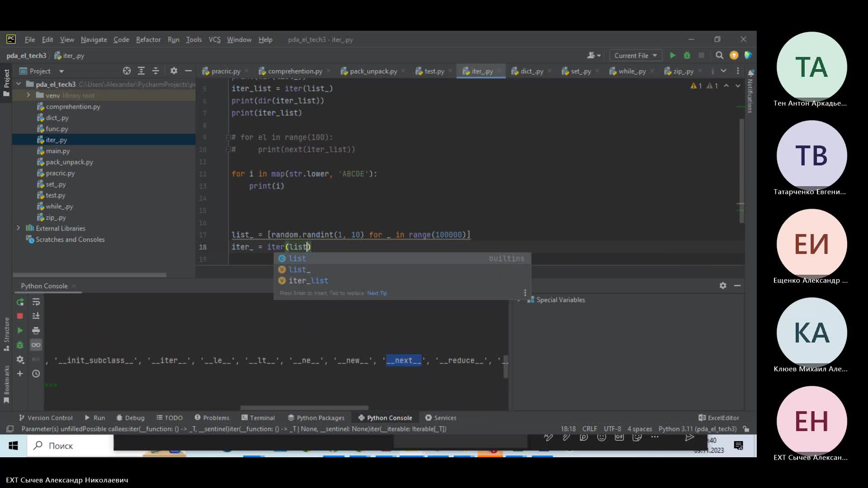The image size is (868, 488).
Task: Open Current File run configuration dropdown
Action: [635, 55]
